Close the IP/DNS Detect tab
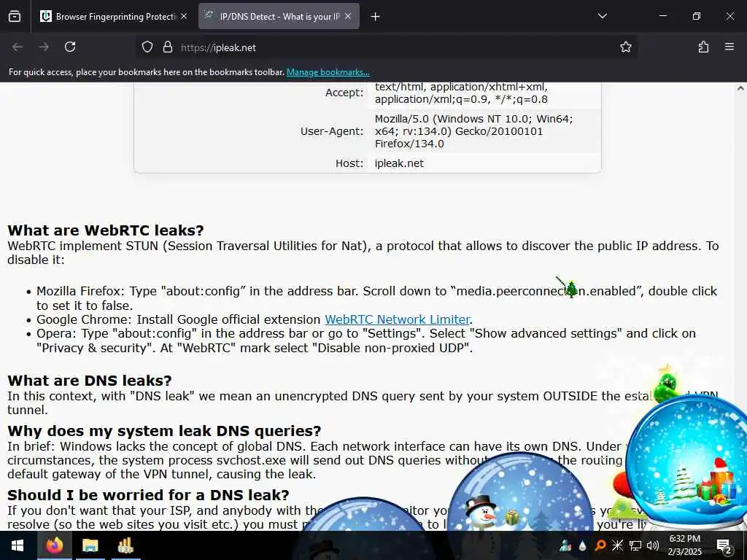Screen dimensions: 747x560 click(x=348, y=17)
